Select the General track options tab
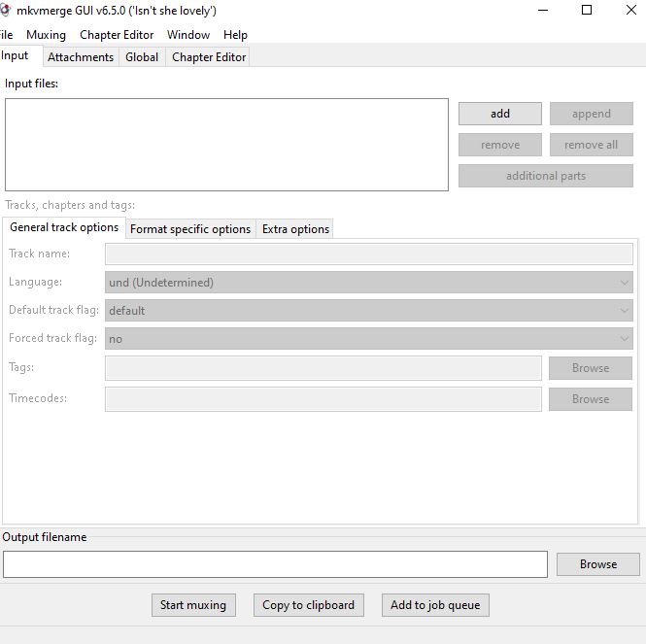Image resolution: width=646 pixels, height=644 pixels. pos(64,227)
